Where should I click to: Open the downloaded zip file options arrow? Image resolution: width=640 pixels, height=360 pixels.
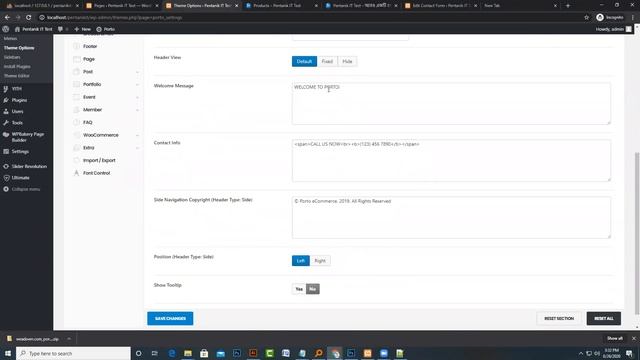click(69, 339)
